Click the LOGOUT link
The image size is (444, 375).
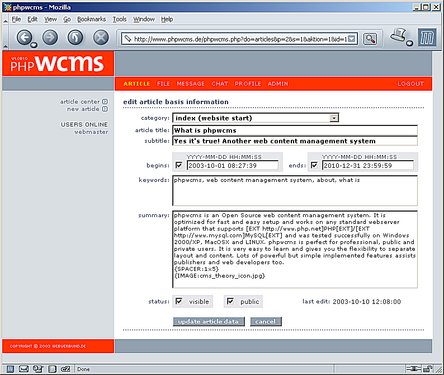pos(411,84)
